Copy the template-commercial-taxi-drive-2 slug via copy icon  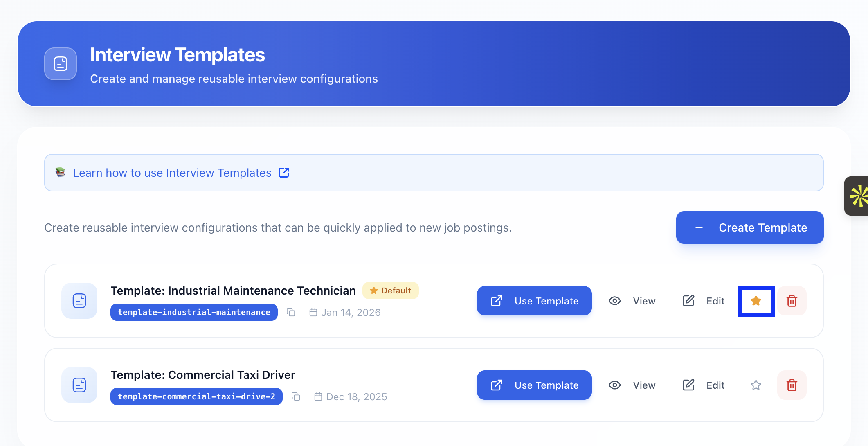[296, 397]
